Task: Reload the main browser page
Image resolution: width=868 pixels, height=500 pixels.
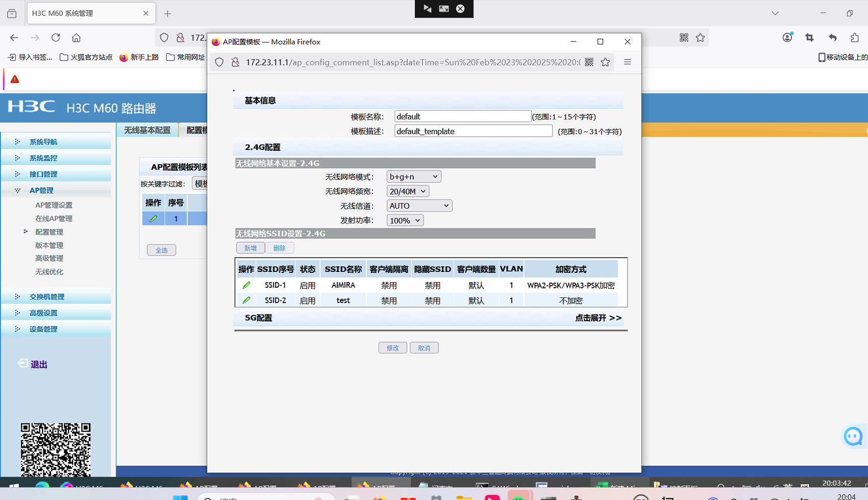Action: [x=56, y=38]
